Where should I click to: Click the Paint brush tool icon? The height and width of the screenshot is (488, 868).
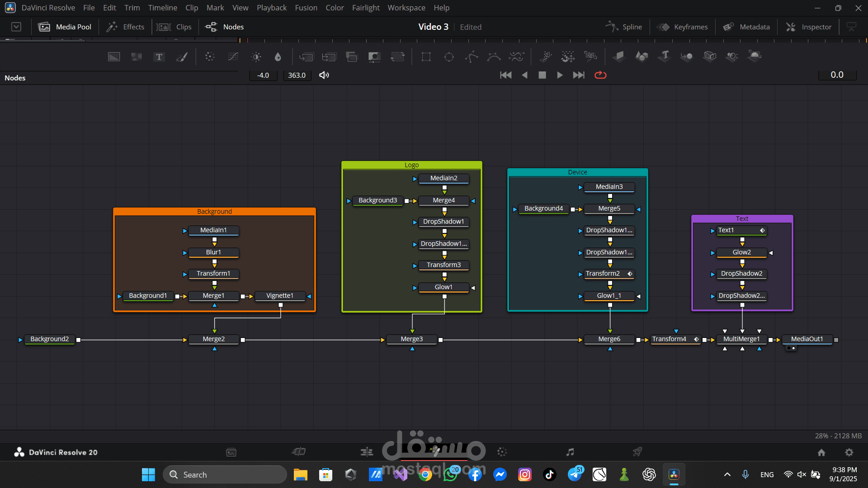(x=182, y=57)
